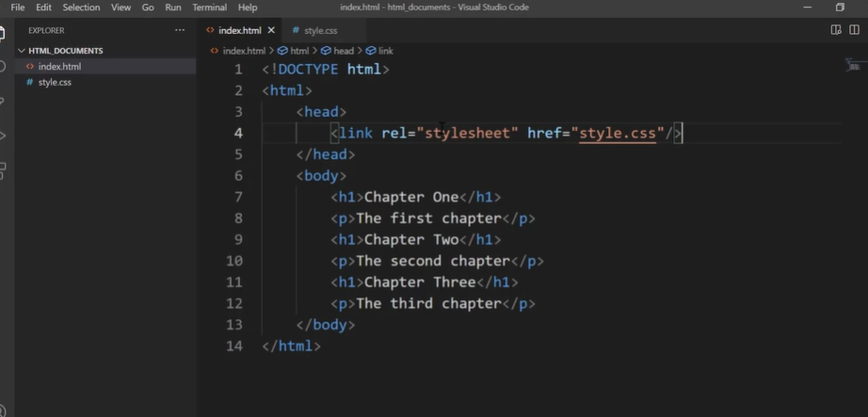
Task: Open the Run and Debug view
Action: point(2,136)
